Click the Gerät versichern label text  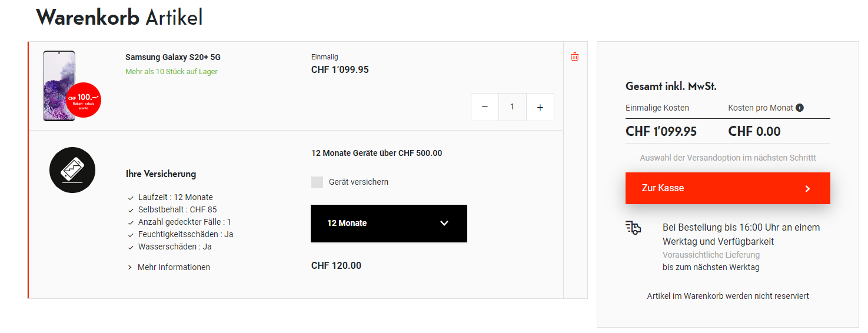click(358, 182)
